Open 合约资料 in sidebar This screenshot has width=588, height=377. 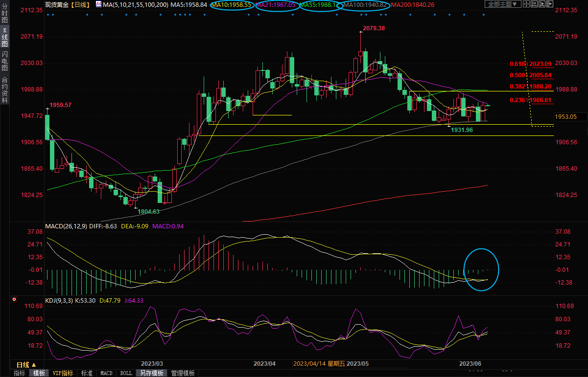(5, 89)
